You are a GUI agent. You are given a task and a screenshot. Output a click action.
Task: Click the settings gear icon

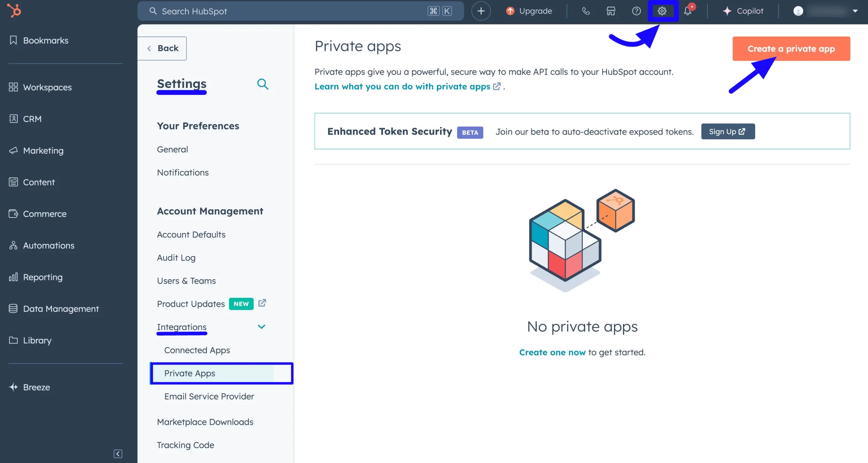662,11
